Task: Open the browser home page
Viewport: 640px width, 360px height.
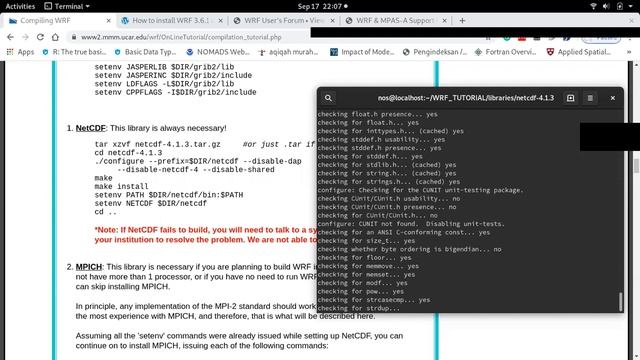Action: [55, 37]
